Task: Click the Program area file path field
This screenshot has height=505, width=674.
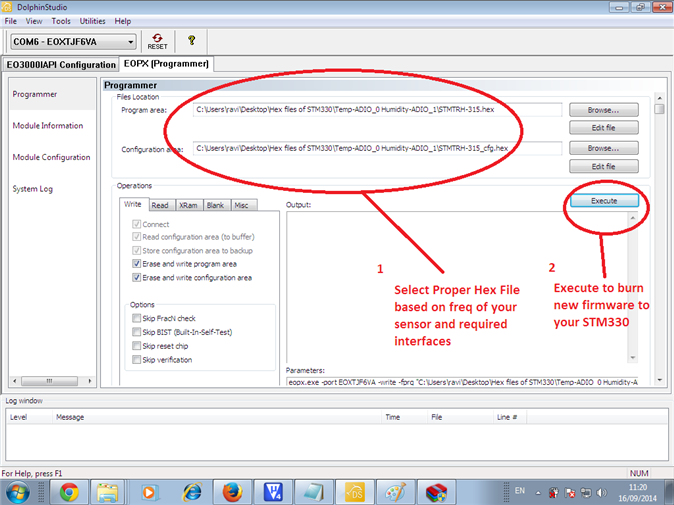Action: click(x=377, y=110)
